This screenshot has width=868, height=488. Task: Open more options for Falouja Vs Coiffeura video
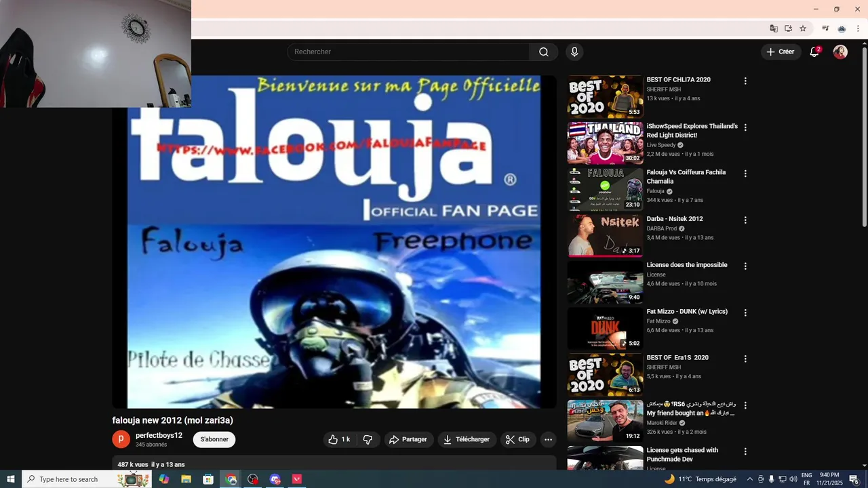tap(745, 174)
